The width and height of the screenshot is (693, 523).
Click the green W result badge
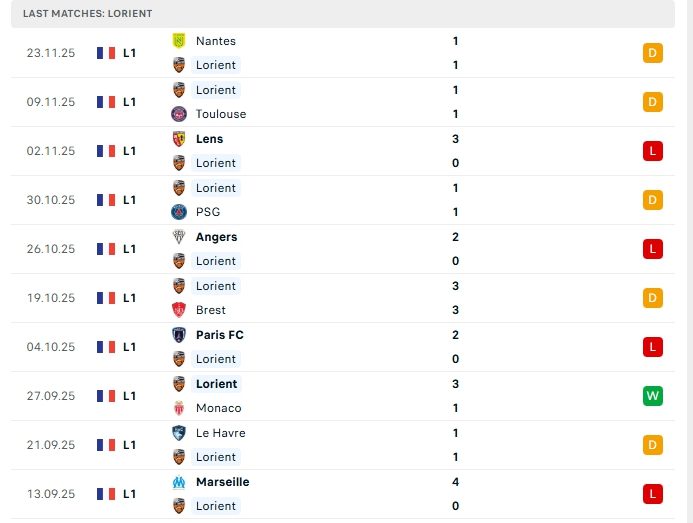tap(653, 396)
